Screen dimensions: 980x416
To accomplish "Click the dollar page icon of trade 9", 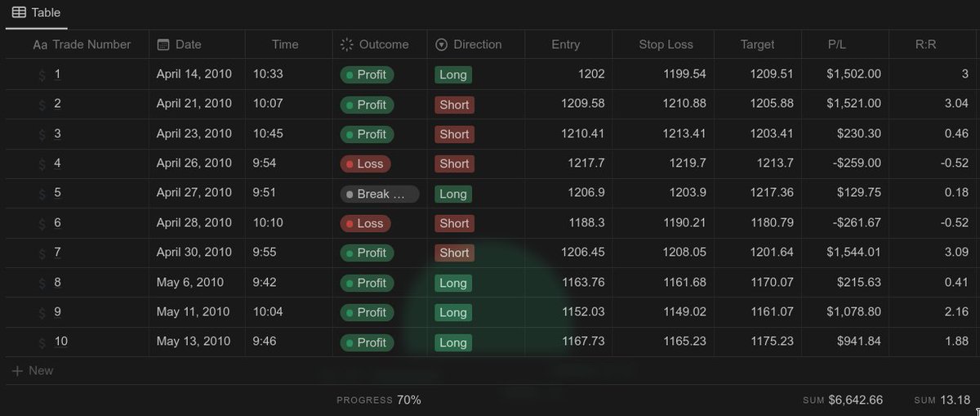I will [x=42, y=313].
